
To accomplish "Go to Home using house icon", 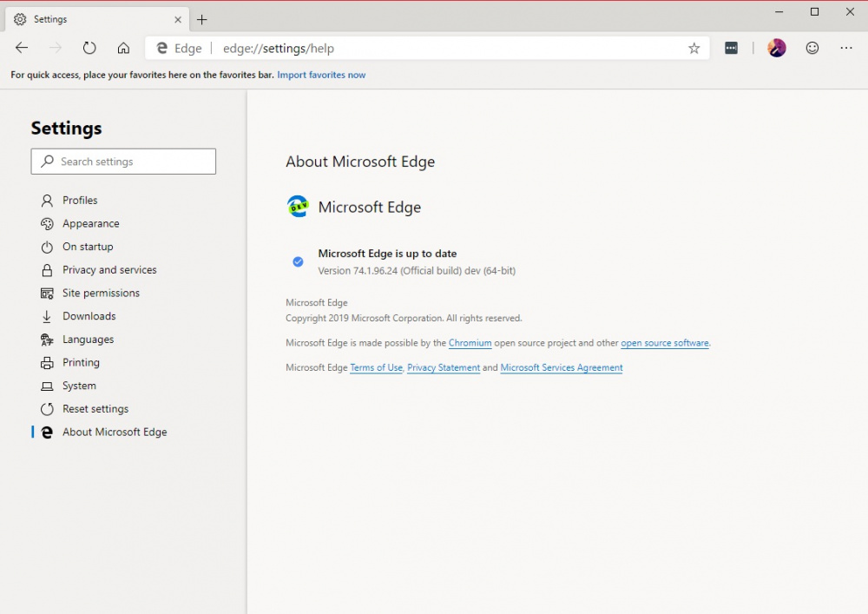I will point(123,49).
